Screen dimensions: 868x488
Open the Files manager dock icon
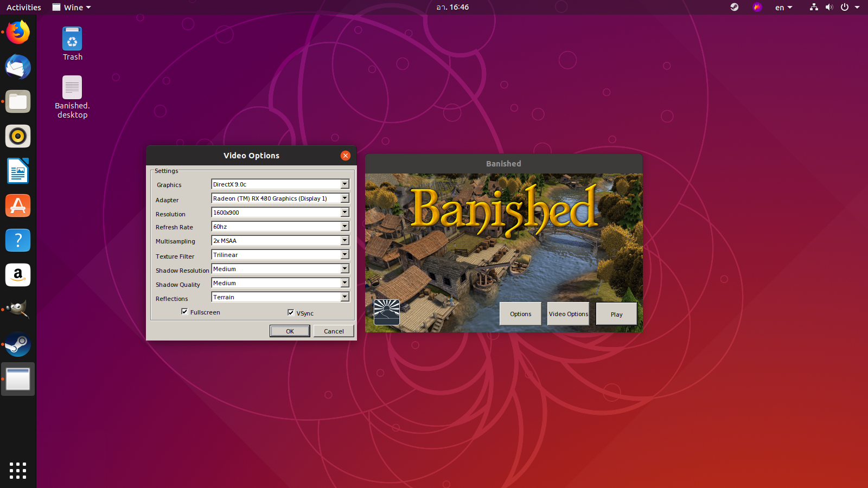coord(18,101)
